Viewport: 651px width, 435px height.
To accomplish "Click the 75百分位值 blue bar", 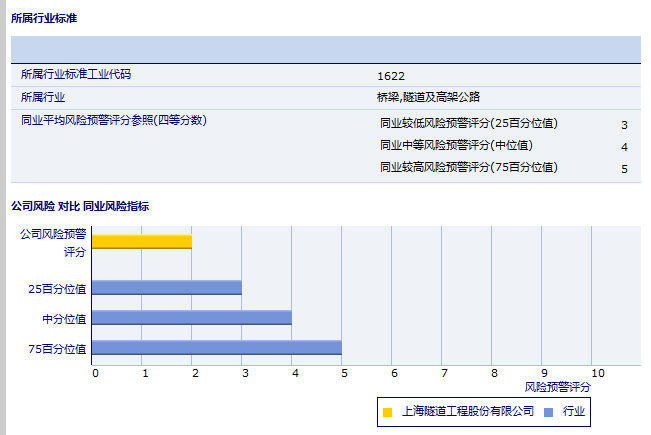I will pyautogui.click(x=216, y=348).
